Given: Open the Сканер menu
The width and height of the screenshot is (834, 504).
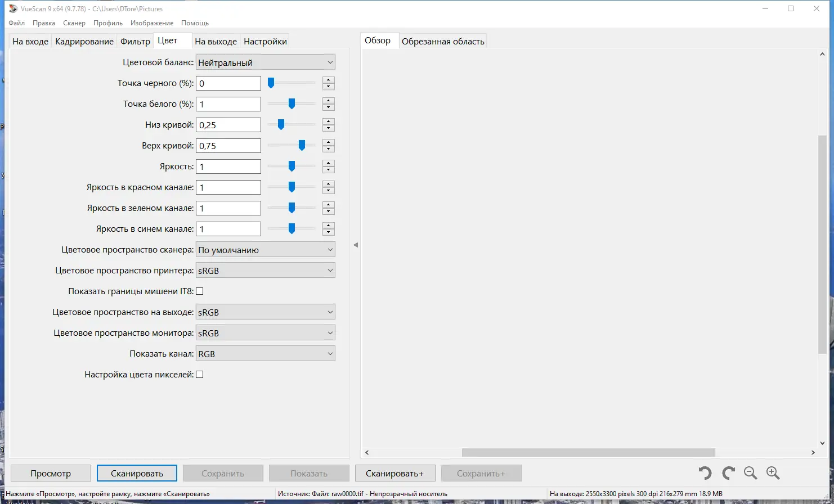Looking at the screenshot, I should click(x=74, y=23).
